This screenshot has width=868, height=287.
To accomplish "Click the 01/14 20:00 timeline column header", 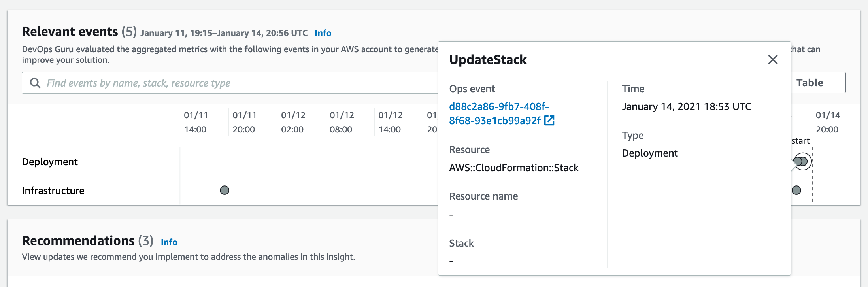I will click(828, 122).
